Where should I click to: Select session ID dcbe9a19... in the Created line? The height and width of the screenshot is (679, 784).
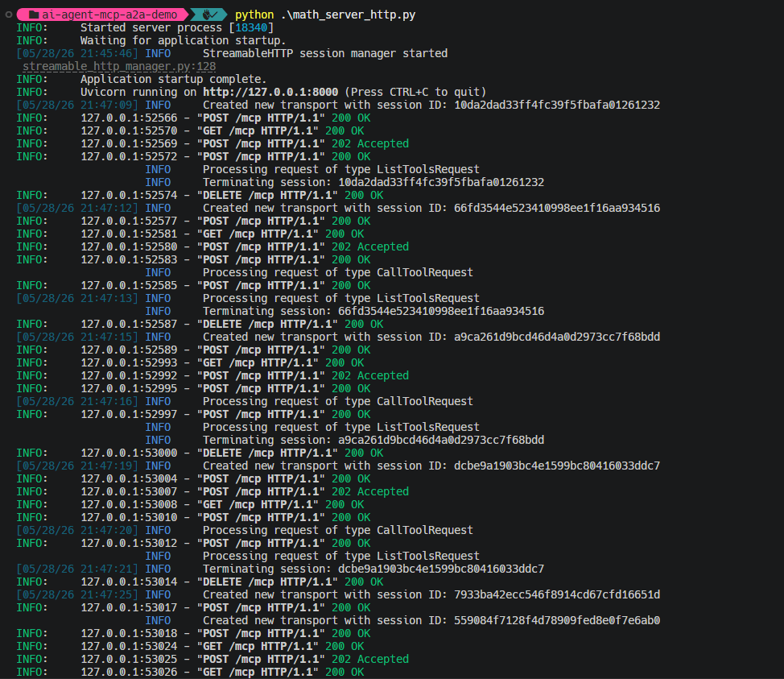coord(557,466)
